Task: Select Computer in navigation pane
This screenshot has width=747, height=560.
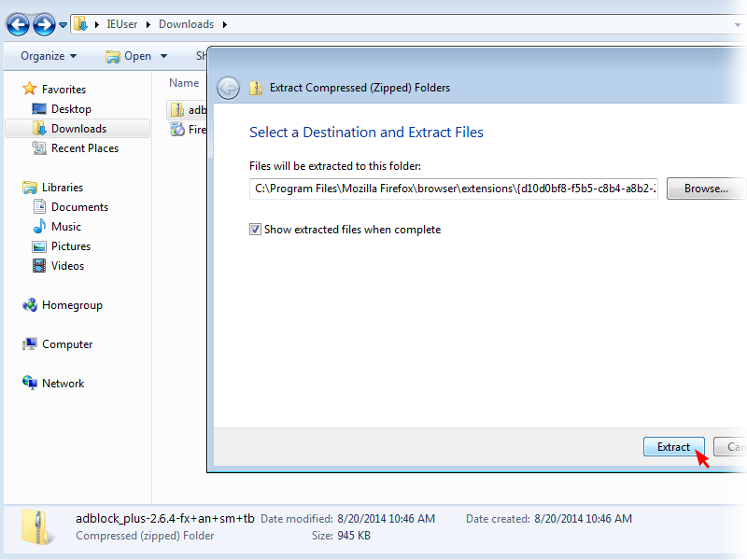Action: (67, 344)
